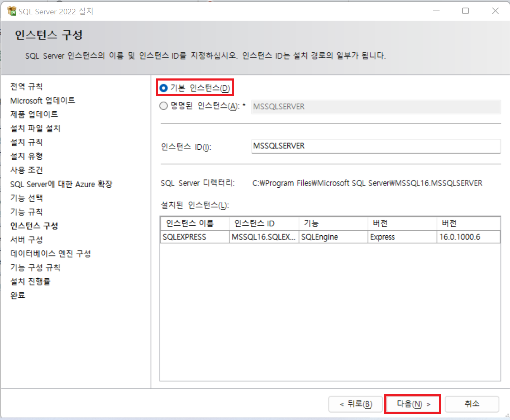Open the 설치 진행률 step

(x=30, y=281)
